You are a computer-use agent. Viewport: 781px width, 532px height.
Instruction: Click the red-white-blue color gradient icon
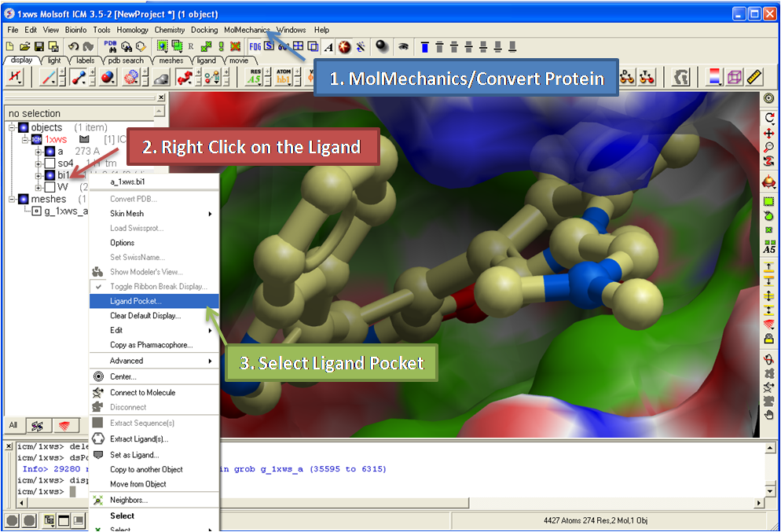(713, 77)
